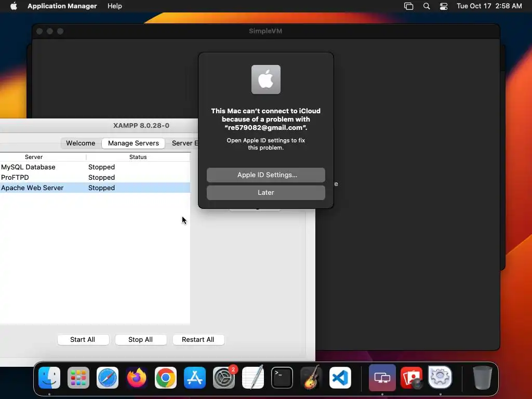This screenshot has width=532, height=399.
Task: Open TextEdit from the dock
Action: pos(253,378)
